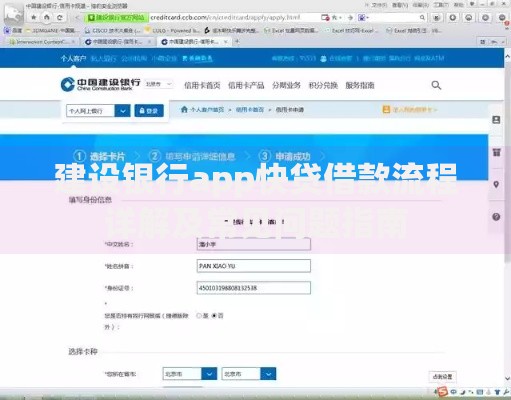The width and height of the screenshot is (511, 400).
Task: Open 信用卡首页 breadcrumb link
Action: point(250,109)
